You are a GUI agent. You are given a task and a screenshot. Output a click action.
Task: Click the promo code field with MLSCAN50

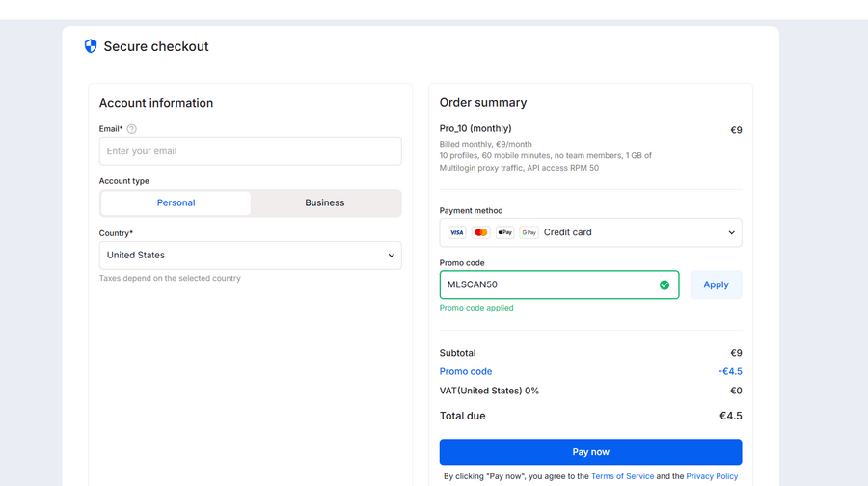click(x=550, y=284)
